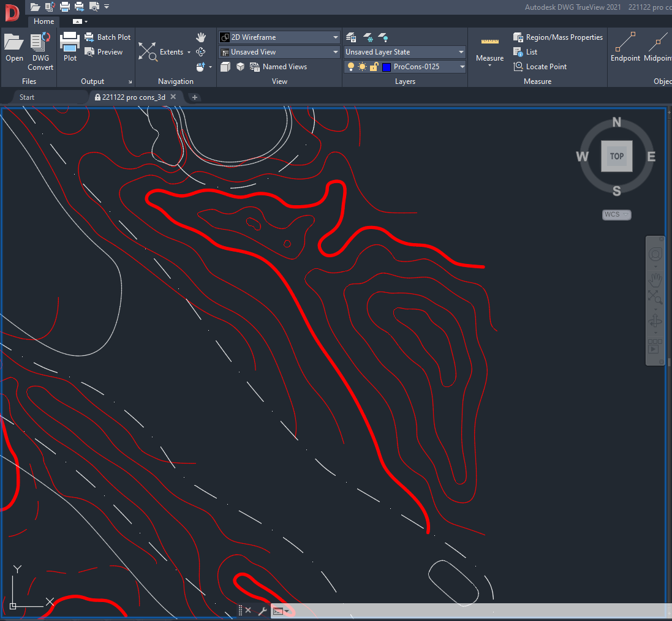Click the Print icon in Quick Access toolbar

[64, 7]
